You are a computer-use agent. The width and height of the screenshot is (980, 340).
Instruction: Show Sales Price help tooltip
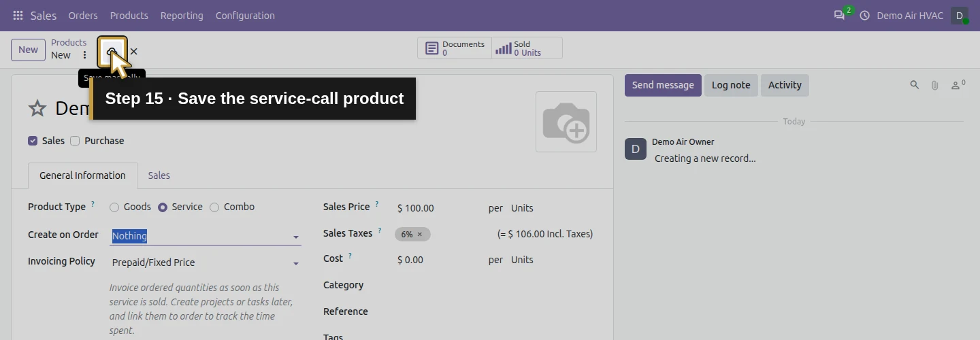[x=377, y=204]
